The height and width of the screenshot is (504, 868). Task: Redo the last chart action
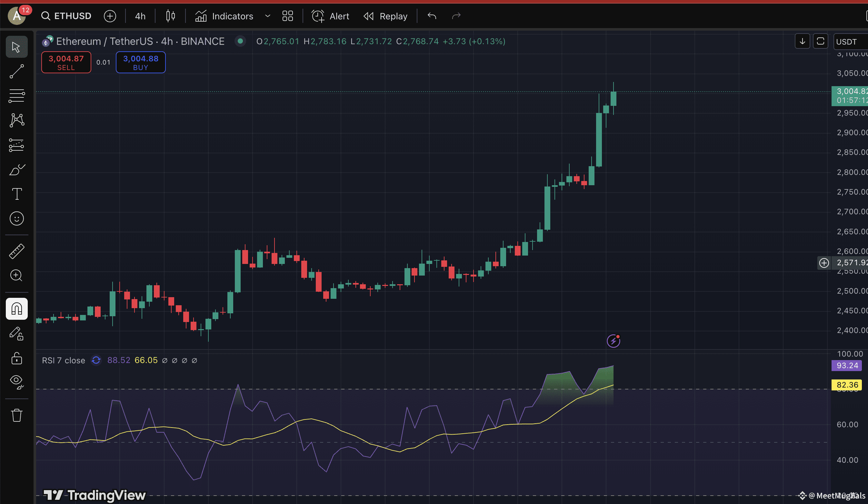(456, 16)
